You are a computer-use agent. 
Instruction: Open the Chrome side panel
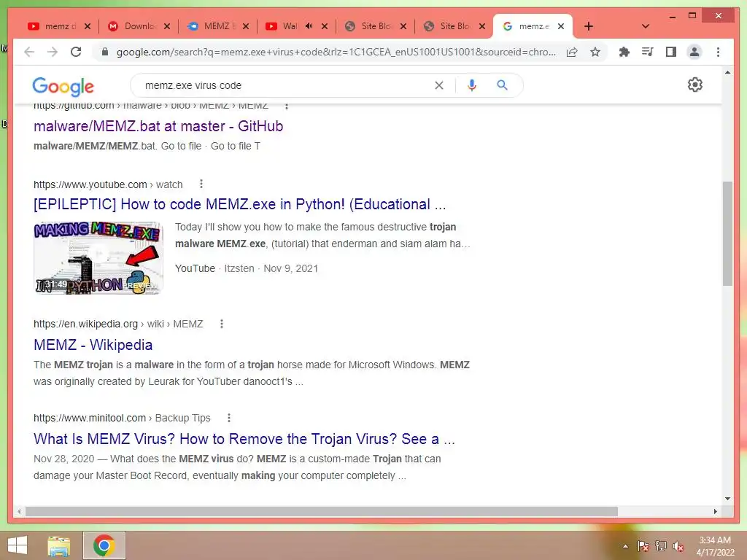671,52
